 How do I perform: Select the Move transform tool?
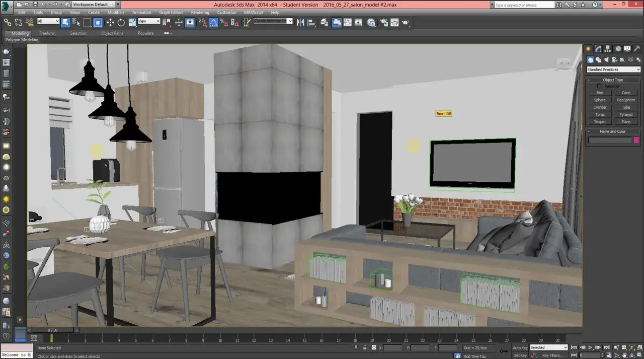click(x=110, y=23)
